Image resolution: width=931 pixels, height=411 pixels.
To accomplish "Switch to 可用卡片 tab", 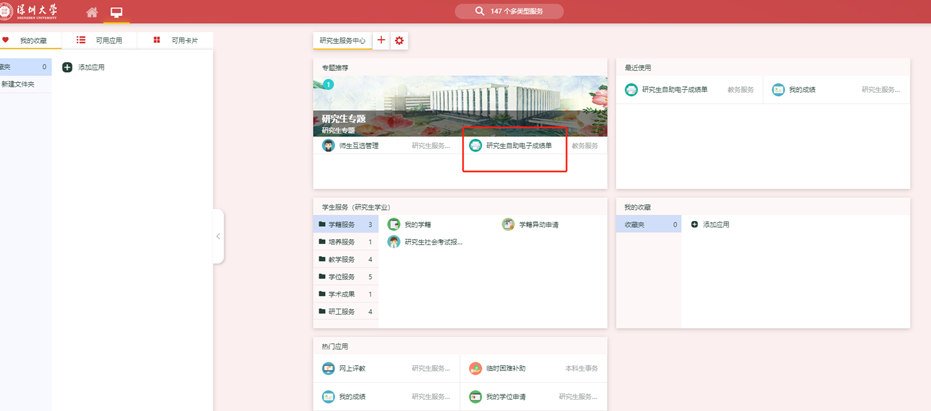I will pyautogui.click(x=176, y=41).
